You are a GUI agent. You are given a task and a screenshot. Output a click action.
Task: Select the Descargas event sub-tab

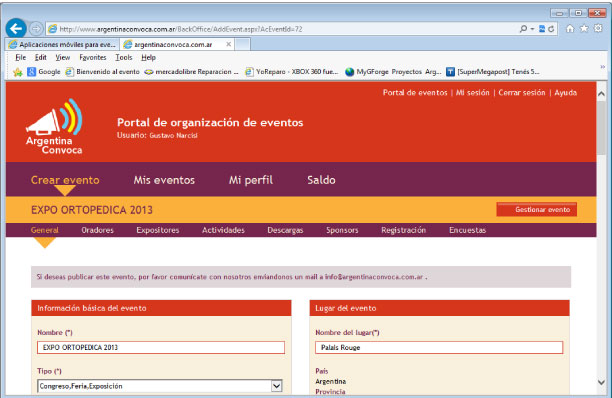click(x=285, y=230)
